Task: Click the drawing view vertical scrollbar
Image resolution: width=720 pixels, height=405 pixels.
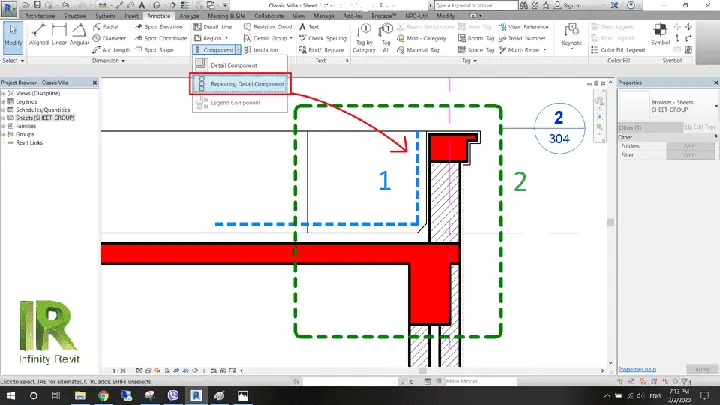Action: click(610, 222)
